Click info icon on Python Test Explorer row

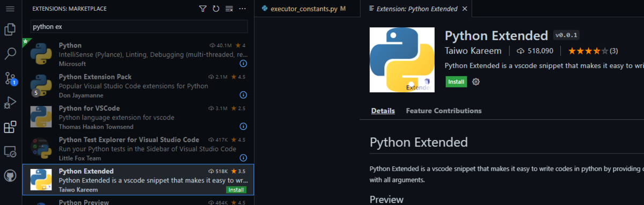click(x=243, y=158)
